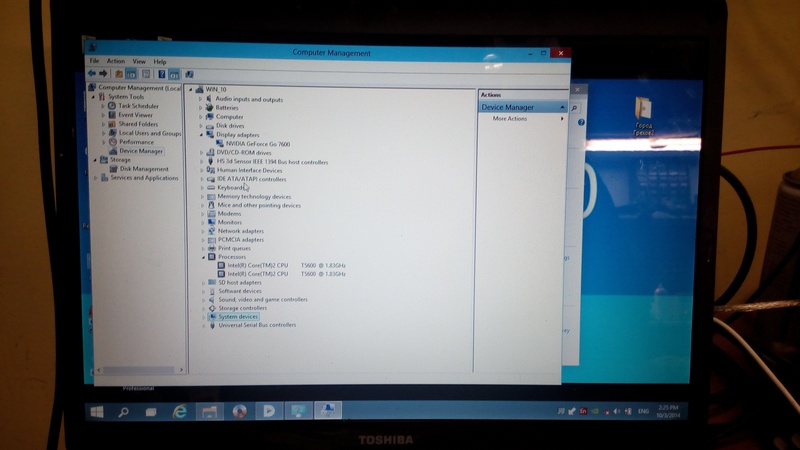Open the Action menu

tap(116, 62)
